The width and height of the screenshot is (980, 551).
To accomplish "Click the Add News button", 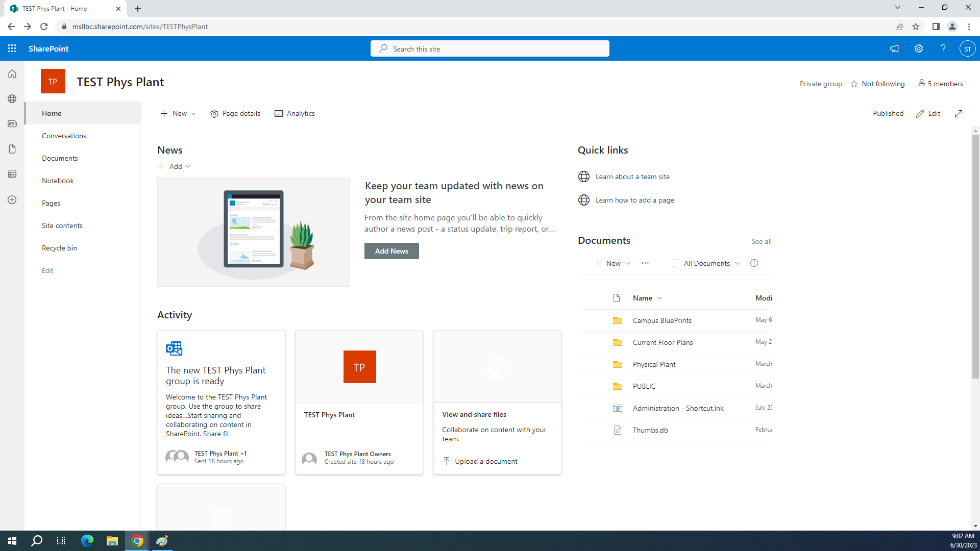I will pyautogui.click(x=391, y=251).
